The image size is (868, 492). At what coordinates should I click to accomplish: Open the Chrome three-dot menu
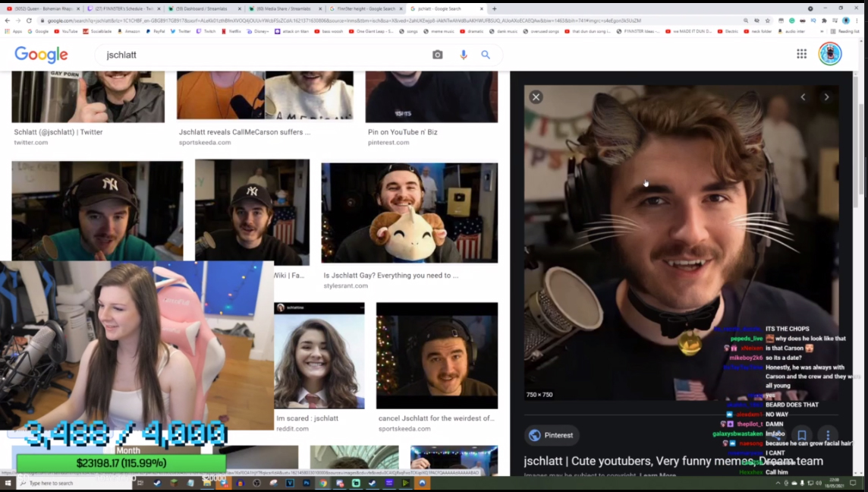857,20
